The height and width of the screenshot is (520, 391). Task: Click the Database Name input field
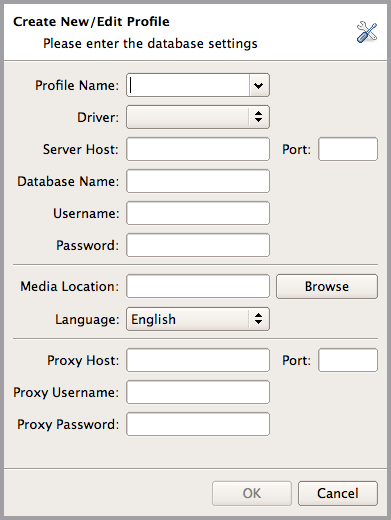pyautogui.click(x=198, y=181)
